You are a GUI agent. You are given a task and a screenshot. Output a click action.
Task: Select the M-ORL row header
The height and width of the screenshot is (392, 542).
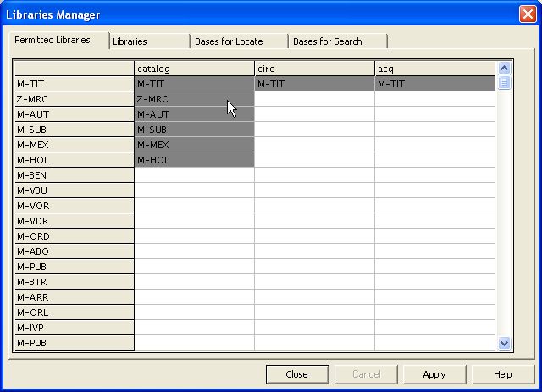click(75, 312)
